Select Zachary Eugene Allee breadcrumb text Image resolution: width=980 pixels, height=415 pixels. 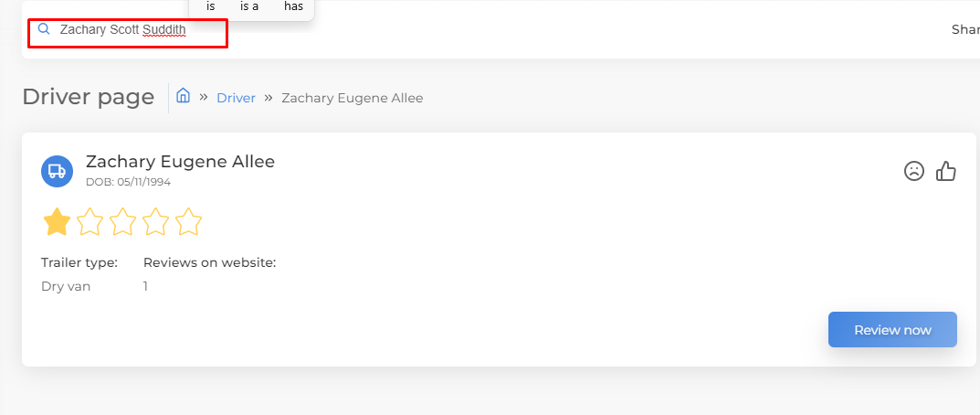pyautogui.click(x=353, y=99)
